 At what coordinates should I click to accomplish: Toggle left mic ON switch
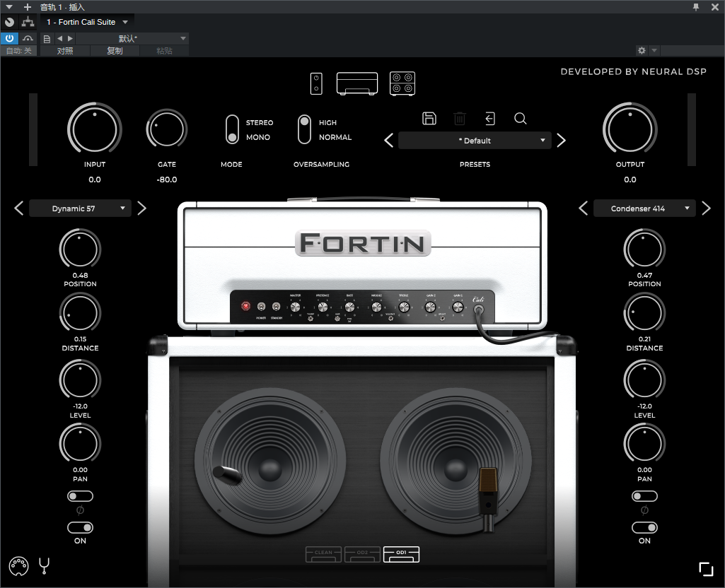pyautogui.click(x=80, y=527)
